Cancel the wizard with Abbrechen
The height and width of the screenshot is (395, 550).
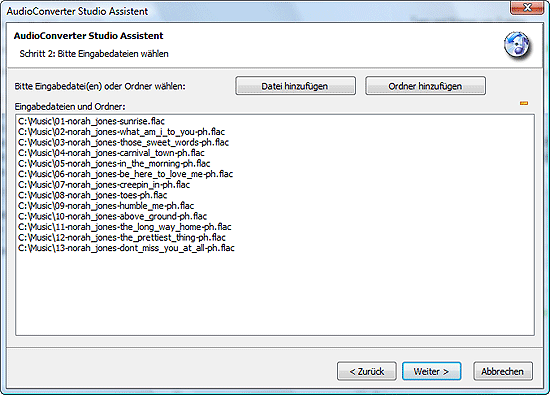(x=503, y=371)
